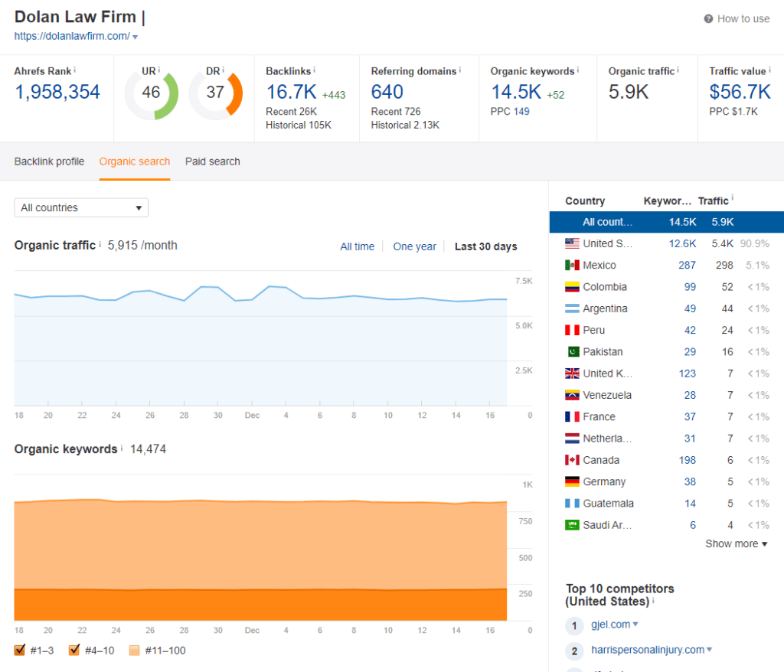Open the 16.7K backlinks number
This screenshot has width=784, height=672.
(x=291, y=92)
